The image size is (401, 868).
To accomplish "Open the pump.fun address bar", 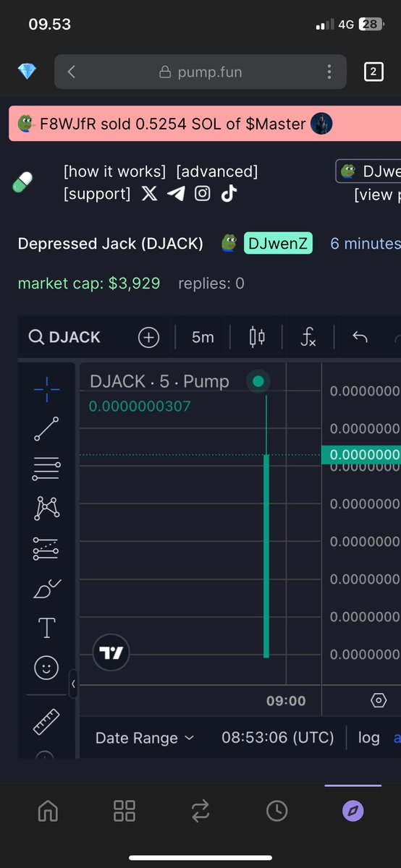I will (202, 72).
